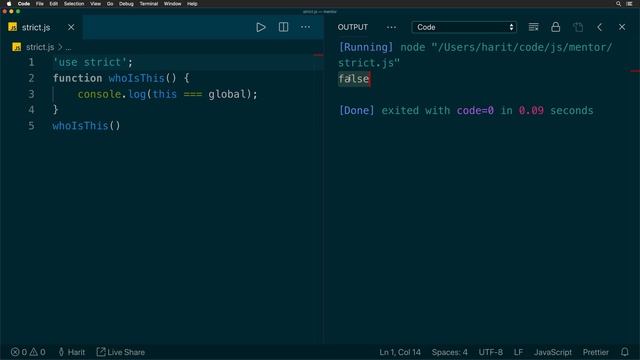
Task: Open Ln 1, Col 14 go-to-line
Action: 400,352
